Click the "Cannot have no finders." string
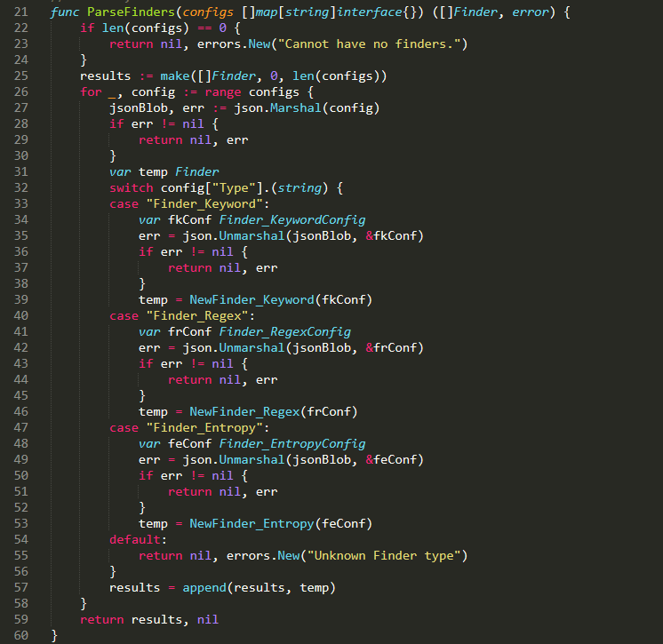The image size is (663, 644). coord(370,44)
